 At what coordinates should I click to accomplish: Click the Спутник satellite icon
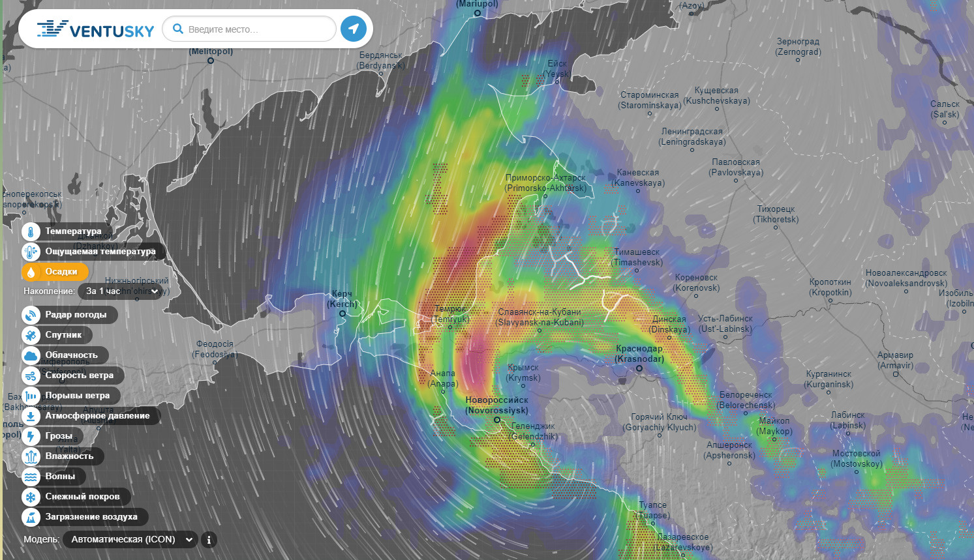click(31, 335)
